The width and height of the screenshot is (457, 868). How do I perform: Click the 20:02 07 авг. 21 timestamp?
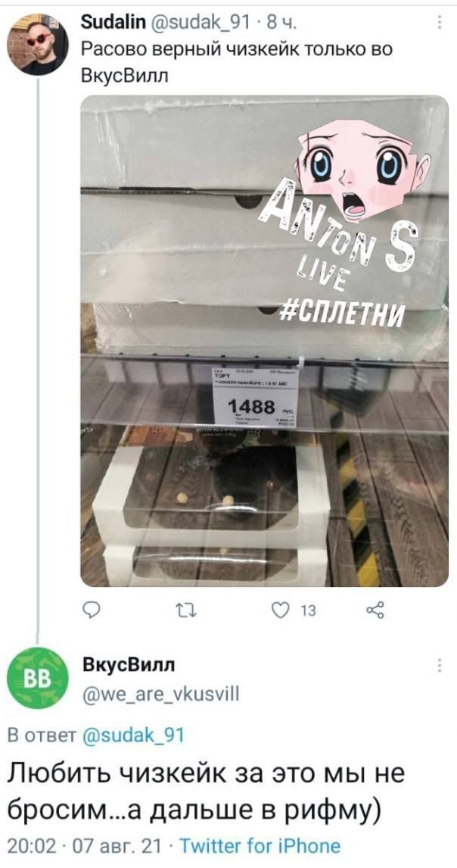[84, 845]
